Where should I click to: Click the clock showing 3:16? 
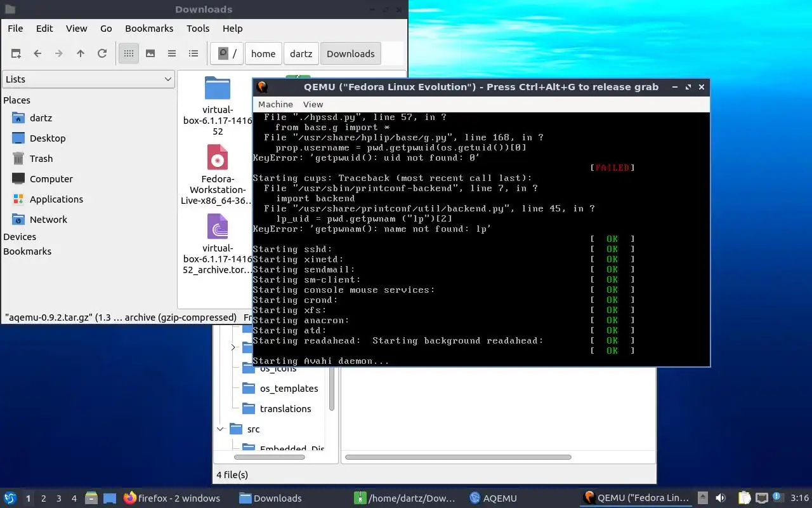tap(800, 498)
